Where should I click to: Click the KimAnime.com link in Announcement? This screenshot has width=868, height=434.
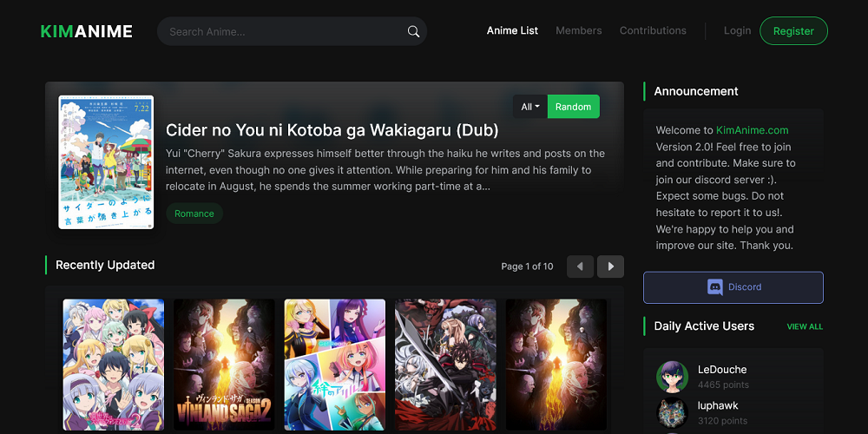752,130
